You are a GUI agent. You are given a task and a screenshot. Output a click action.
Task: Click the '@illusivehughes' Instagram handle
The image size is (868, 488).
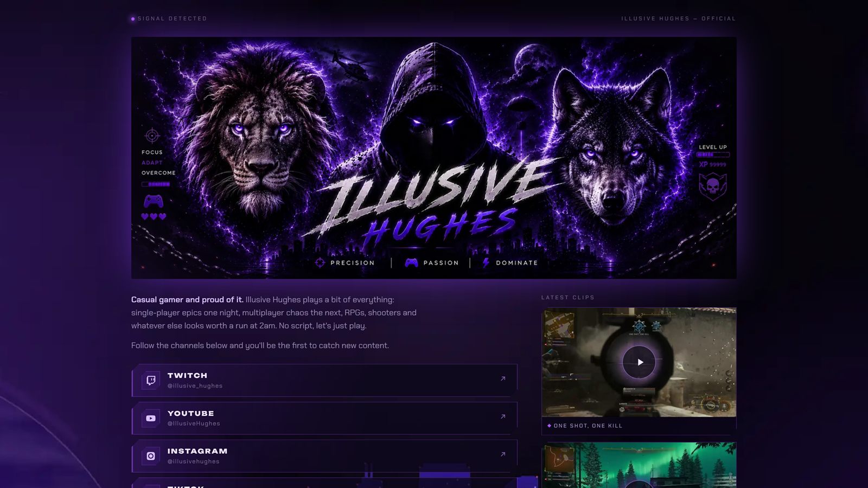pyautogui.click(x=193, y=461)
